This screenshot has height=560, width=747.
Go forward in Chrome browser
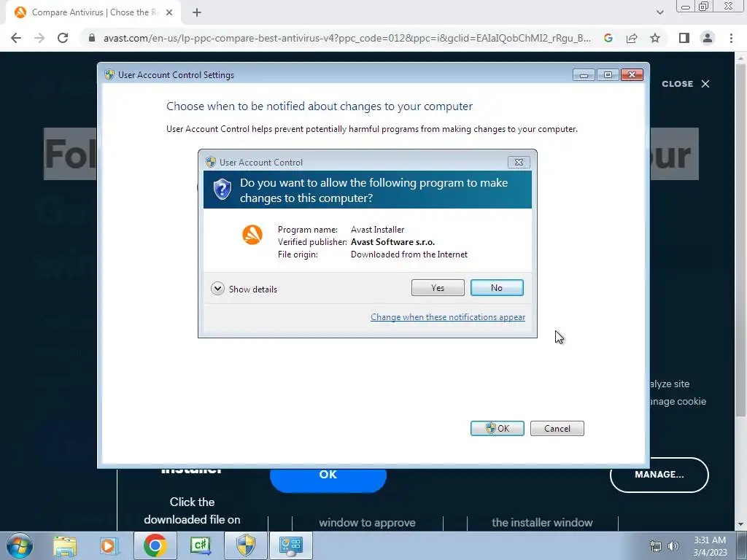(x=39, y=38)
